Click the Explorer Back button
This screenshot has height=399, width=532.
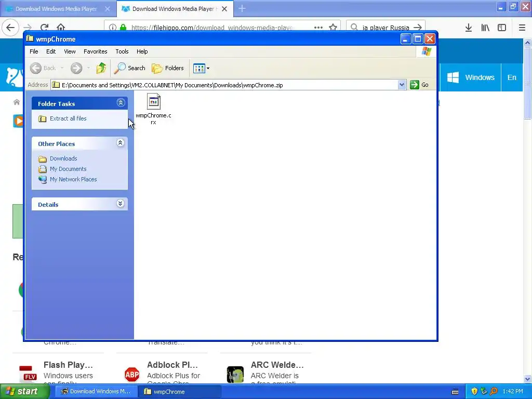pos(43,68)
